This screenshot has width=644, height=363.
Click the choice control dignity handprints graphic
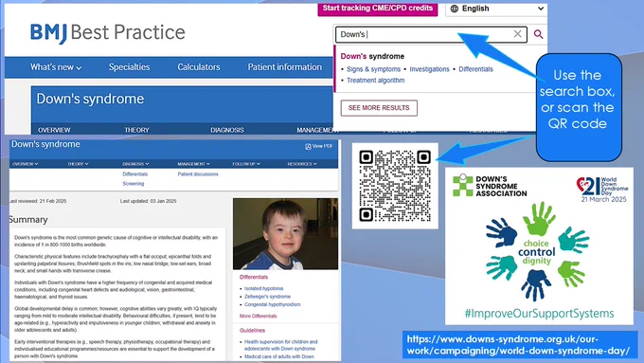[537, 251]
